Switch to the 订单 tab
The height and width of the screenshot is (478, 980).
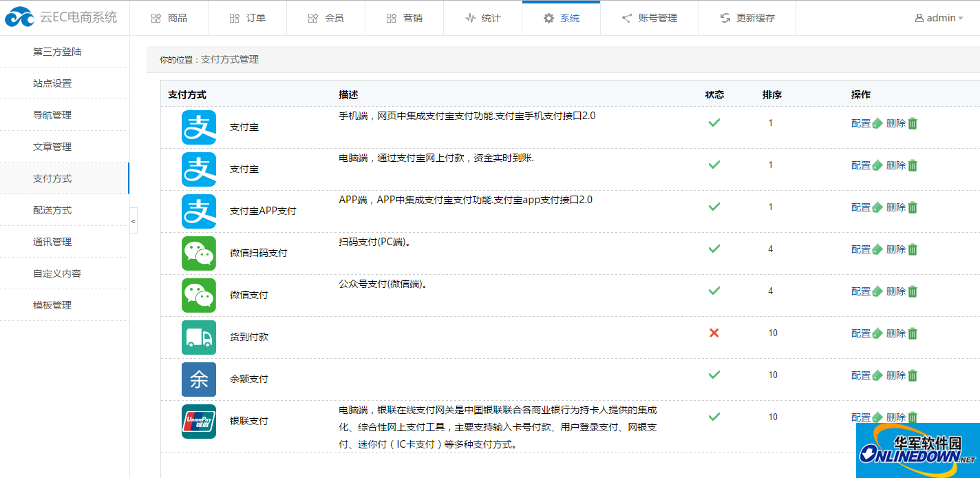pos(248,18)
